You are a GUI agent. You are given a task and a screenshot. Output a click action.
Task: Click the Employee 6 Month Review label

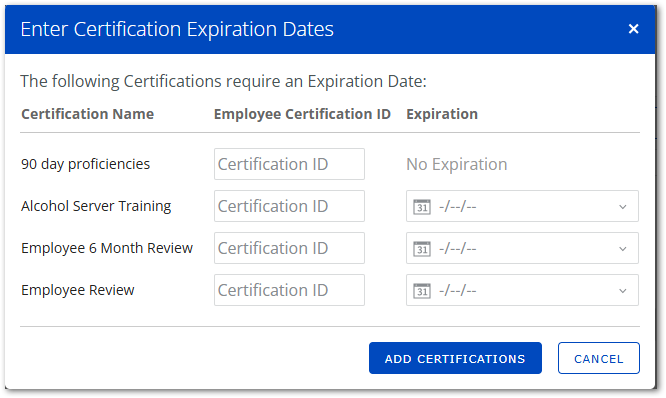[107, 248]
